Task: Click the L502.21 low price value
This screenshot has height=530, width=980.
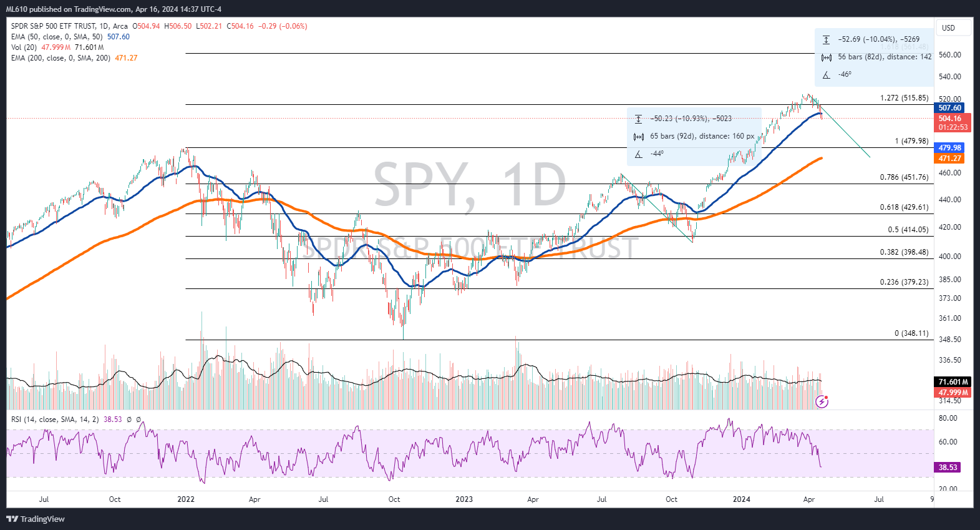Action: click(x=209, y=26)
